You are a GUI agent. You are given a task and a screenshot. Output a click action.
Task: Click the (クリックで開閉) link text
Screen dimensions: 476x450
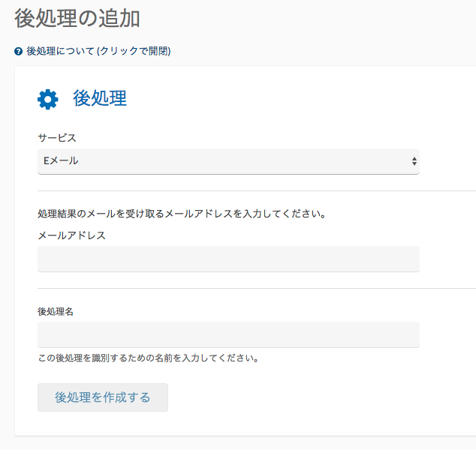(134, 51)
